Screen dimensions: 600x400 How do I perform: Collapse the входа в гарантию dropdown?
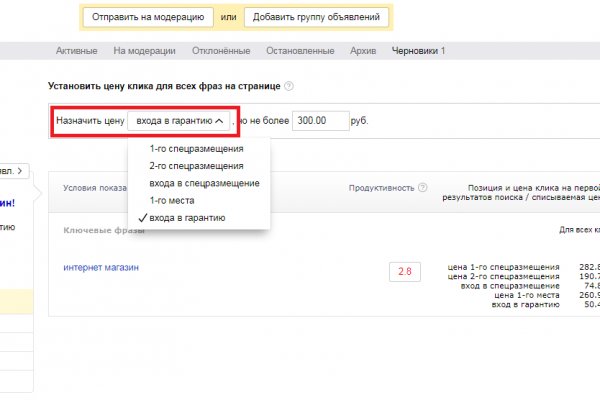point(179,121)
